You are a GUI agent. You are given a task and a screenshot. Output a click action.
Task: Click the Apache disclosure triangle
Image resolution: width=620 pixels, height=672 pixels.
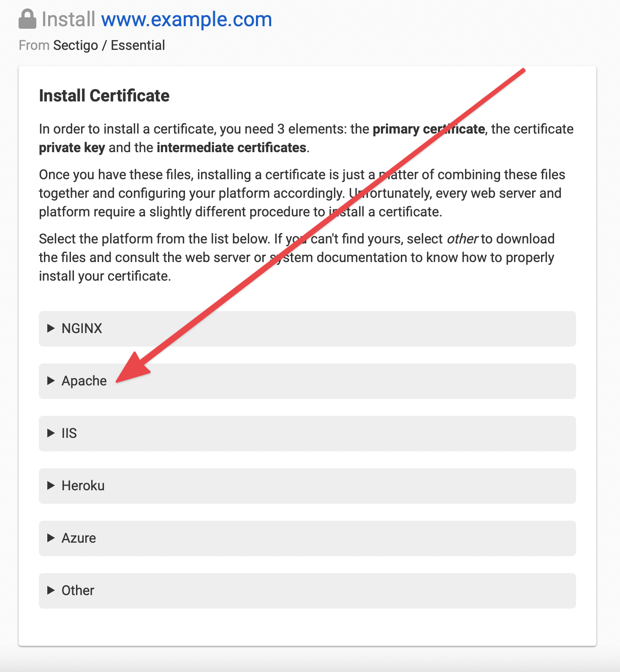click(51, 381)
